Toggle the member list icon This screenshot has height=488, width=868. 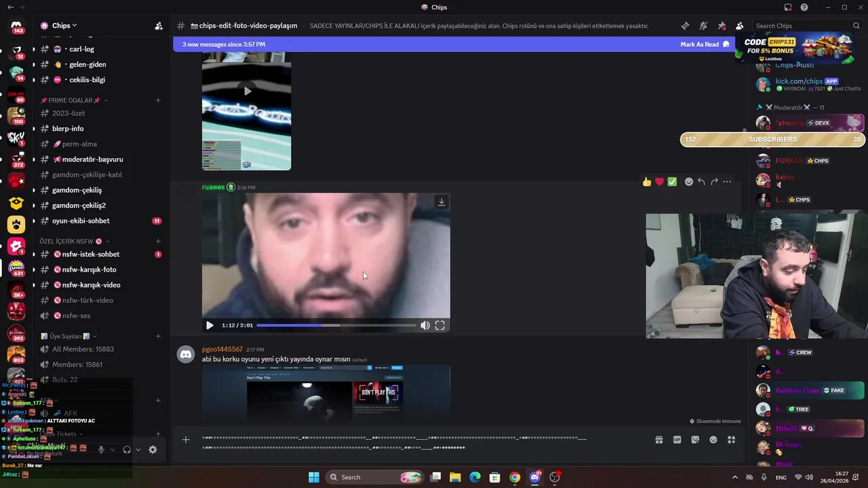[739, 26]
